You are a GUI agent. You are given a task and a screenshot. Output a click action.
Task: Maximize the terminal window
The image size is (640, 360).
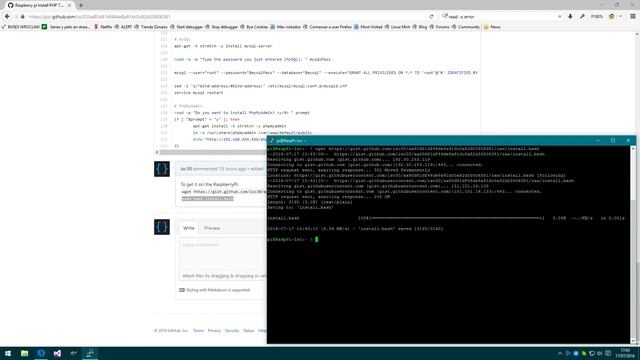tap(613, 140)
